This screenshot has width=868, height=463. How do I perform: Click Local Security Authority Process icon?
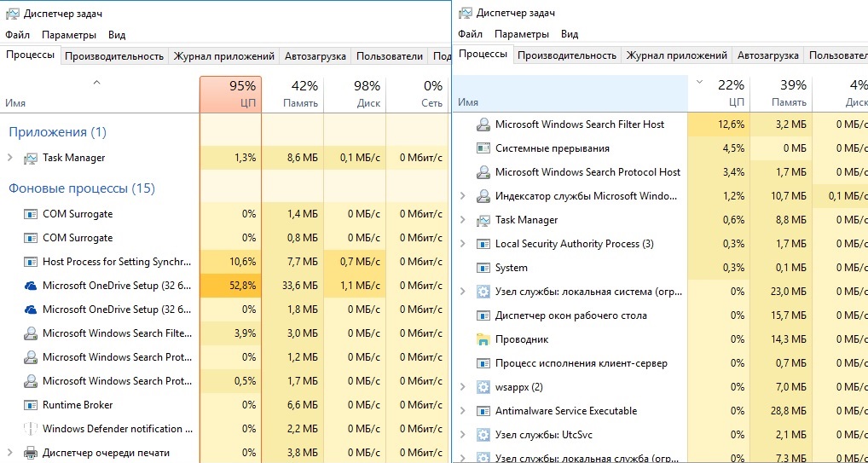click(483, 244)
